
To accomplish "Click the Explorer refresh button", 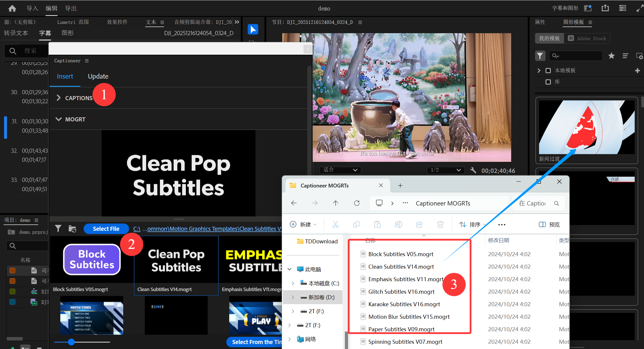I will coord(357,203).
